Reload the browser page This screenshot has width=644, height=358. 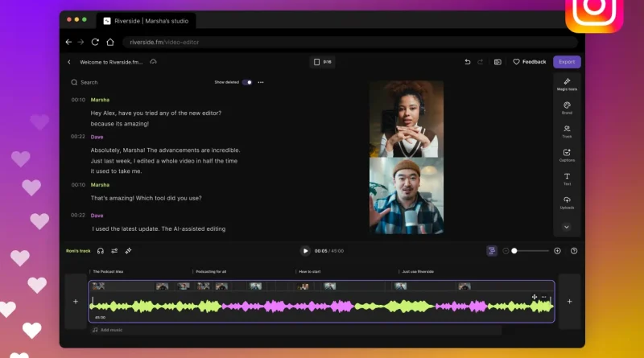[x=95, y=43]
